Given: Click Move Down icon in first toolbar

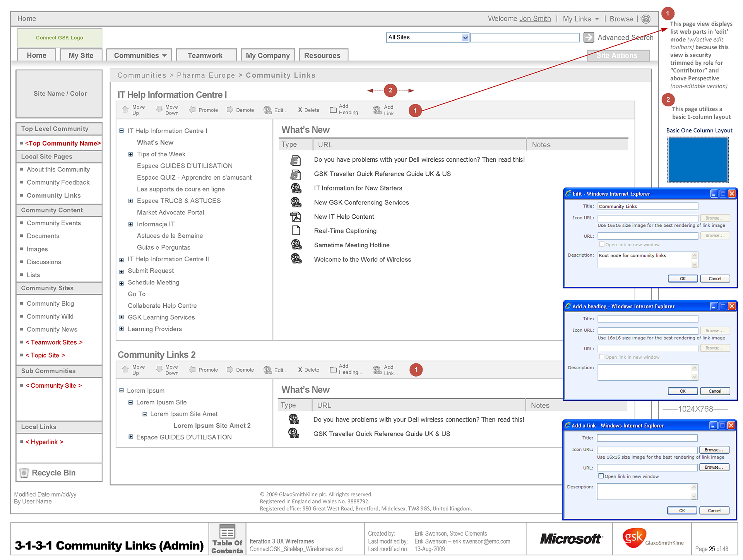Looking at the screenshot, I should coord(159,110).
